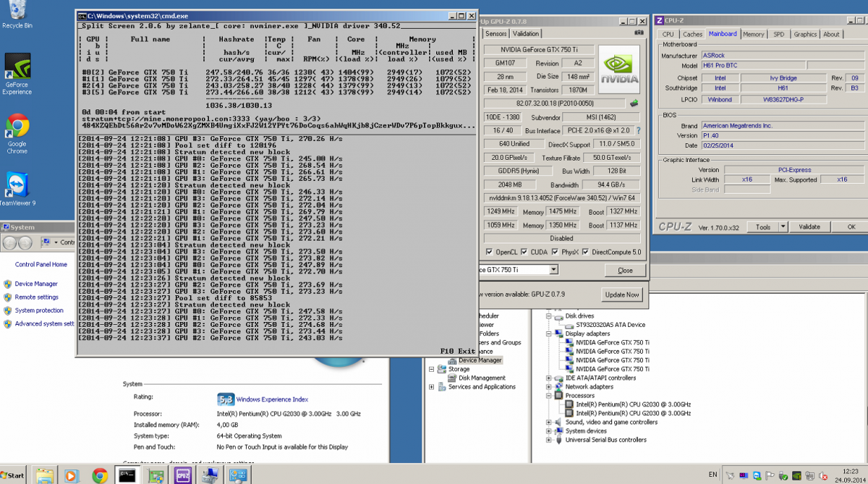Click the Start button
The width and height of the screenshot is (868, 484).
tap(13, 475)
